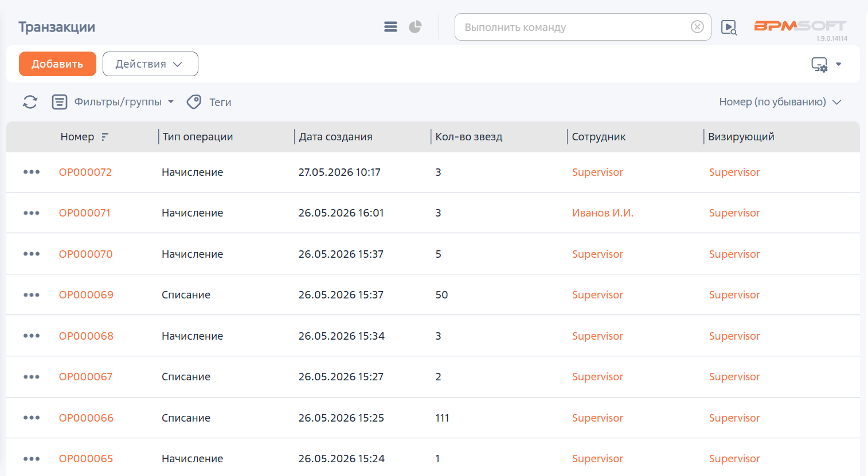Sort by Тип операции column header
Image resolution: width=868 pixels, height=476 pixels.
(198, 137)
